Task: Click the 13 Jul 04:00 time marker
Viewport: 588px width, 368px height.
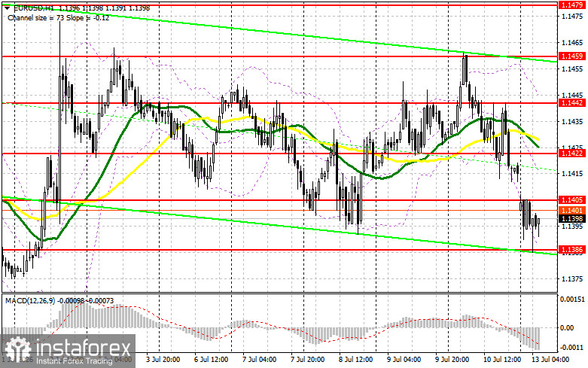Action: 550,360
